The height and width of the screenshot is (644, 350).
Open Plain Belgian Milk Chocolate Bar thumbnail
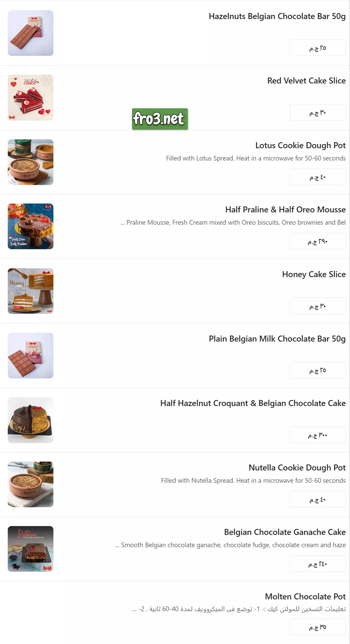(x=31, y=355)
